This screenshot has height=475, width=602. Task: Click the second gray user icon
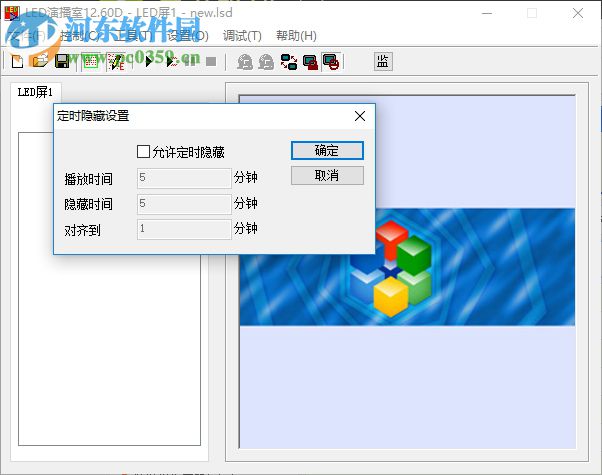tap(266, 62)
